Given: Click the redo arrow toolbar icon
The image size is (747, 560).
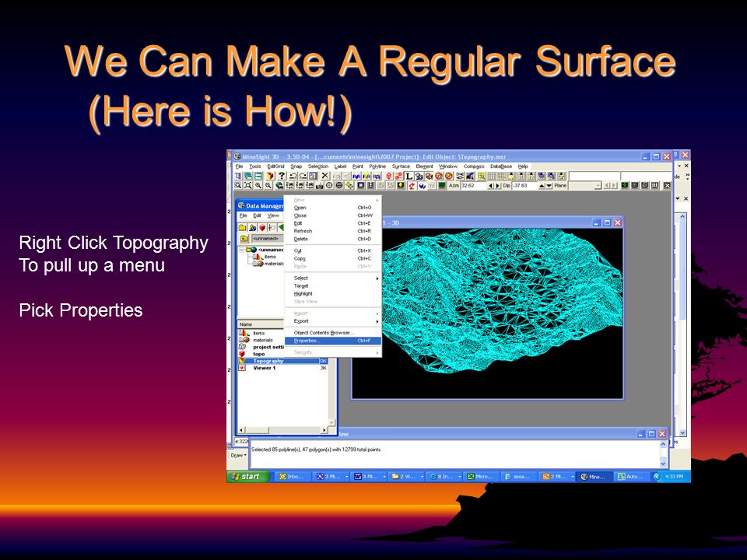Looking at the screenshot, I should [303, 177].
